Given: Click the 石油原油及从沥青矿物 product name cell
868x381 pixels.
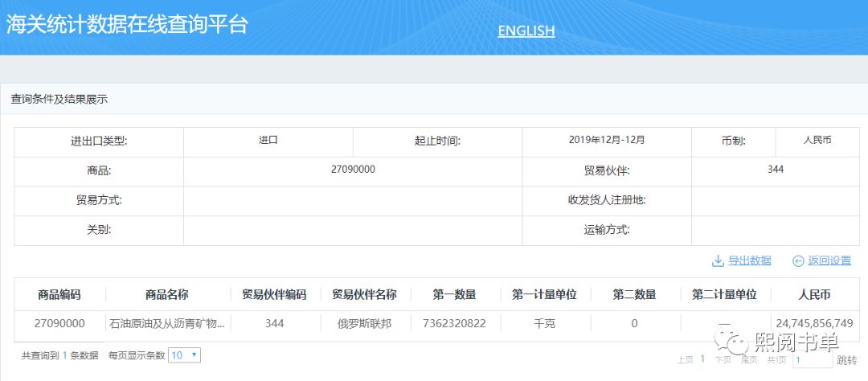Looking at the screenshot, I should (x=168, y=324).
